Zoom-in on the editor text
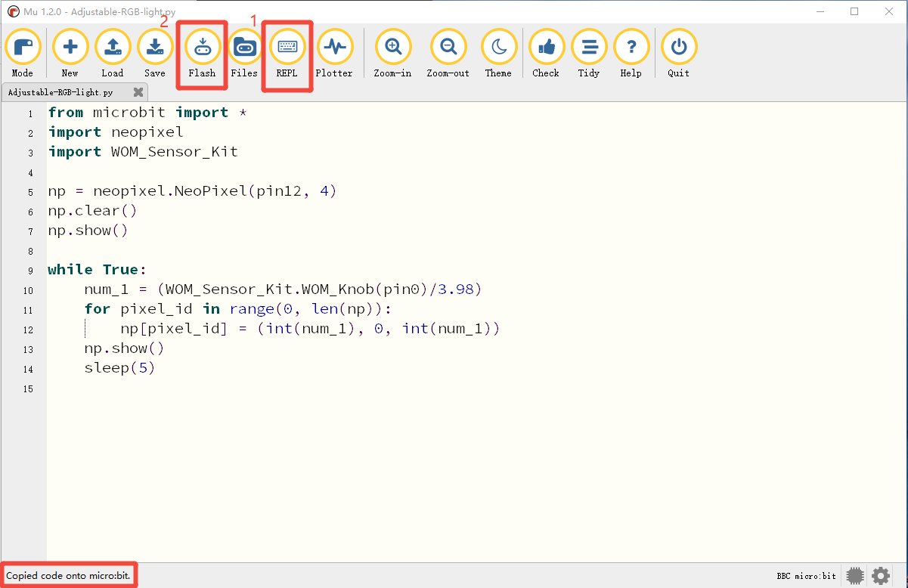The image size is (908, 588). point(393,53)
